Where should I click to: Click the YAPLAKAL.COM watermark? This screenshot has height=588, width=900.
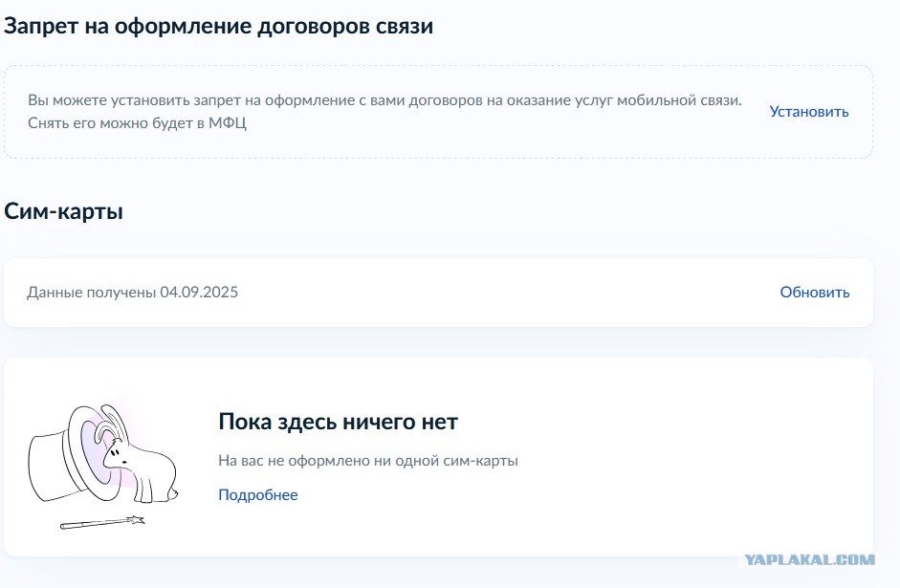pos(809,559)
